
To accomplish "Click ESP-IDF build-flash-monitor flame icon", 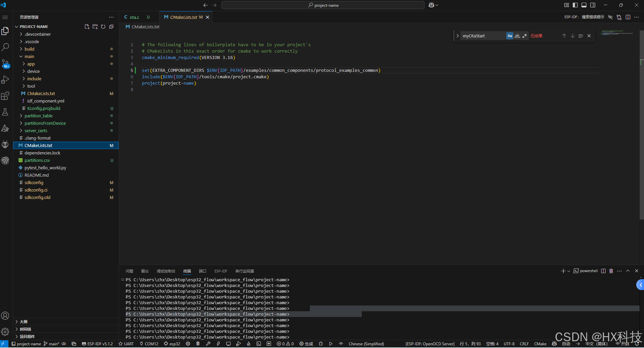I will click(x=248, y=344).
